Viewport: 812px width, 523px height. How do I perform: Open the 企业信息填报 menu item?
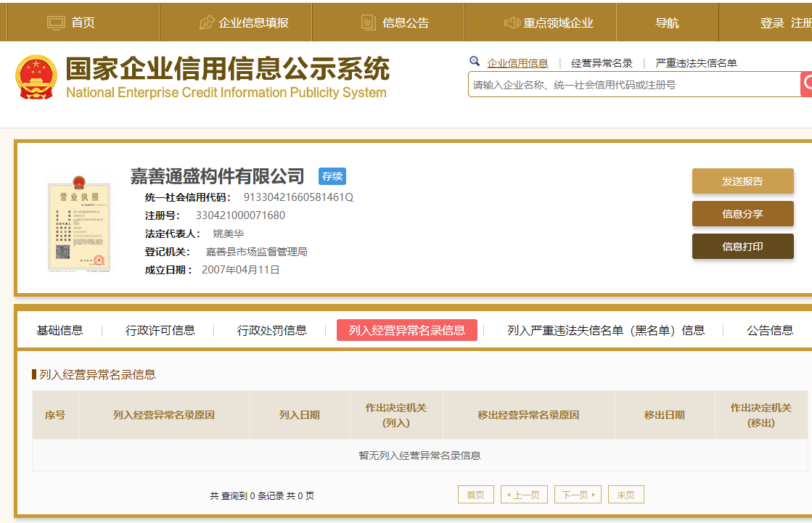click(x=253, y=22)
